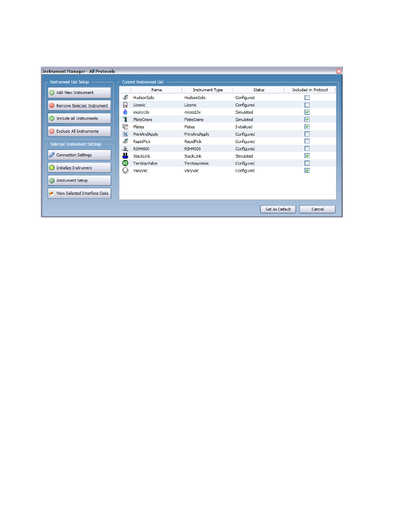
Task: Click the PrintAndApply row icon
Action: coord(125,134)
